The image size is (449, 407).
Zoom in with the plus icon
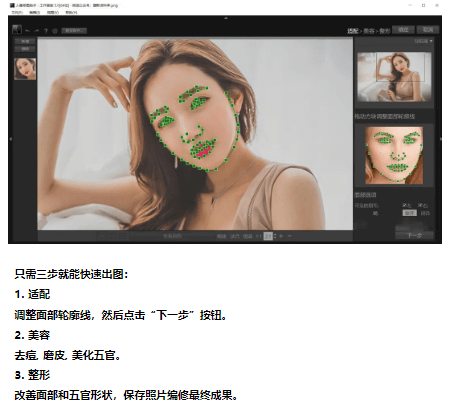point(281,236)
